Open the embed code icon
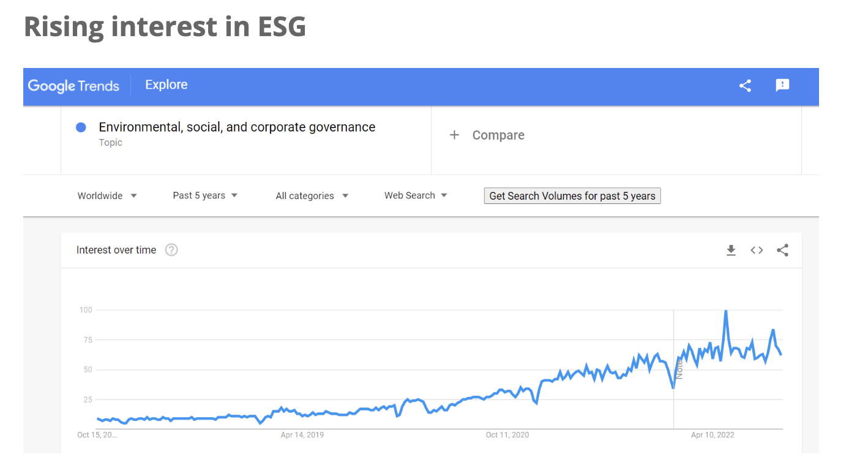This screenshot has width=868, height=468. [757, 250]
